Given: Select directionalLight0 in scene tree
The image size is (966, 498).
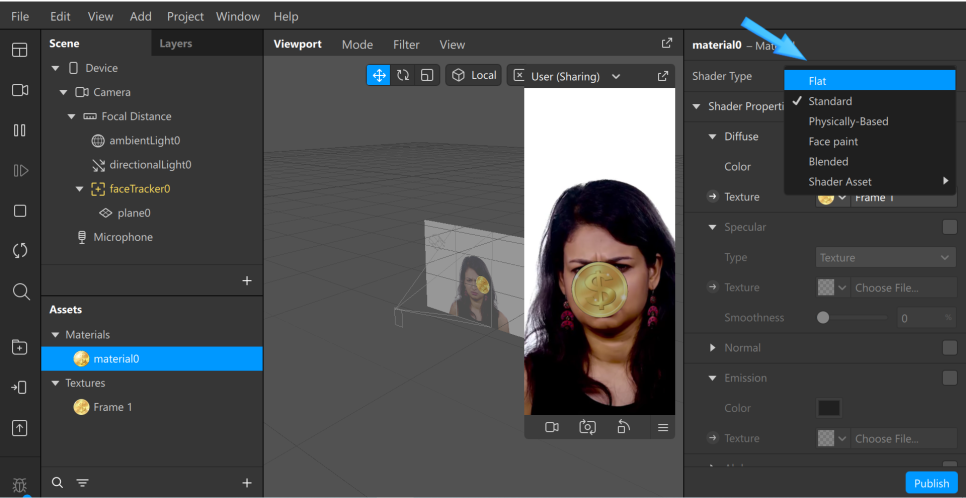Looking at the screenshot, I should tap(152, 165).
